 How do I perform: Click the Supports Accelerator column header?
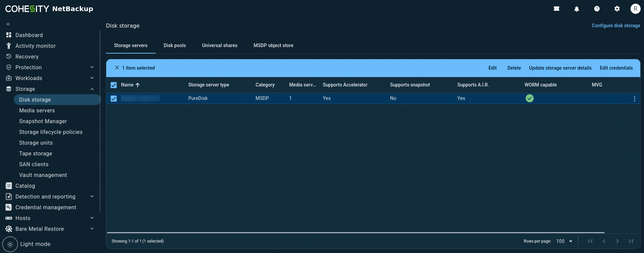click(x=345, y=85)
